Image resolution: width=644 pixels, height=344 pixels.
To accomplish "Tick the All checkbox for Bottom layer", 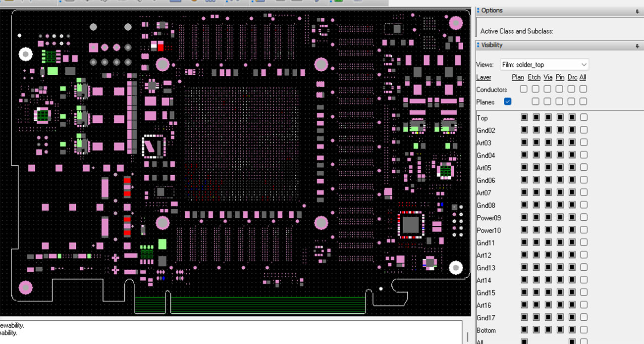I will click(584, 330).
